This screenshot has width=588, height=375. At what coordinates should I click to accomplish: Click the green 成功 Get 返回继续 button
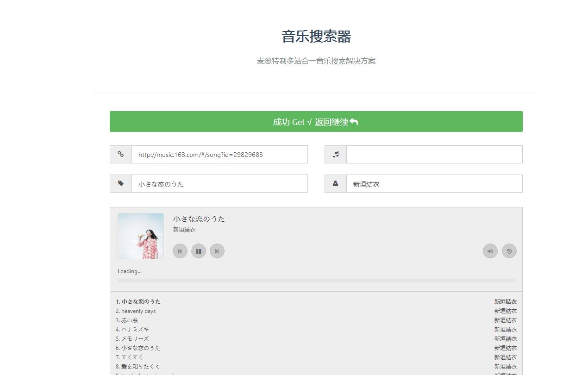316,121
